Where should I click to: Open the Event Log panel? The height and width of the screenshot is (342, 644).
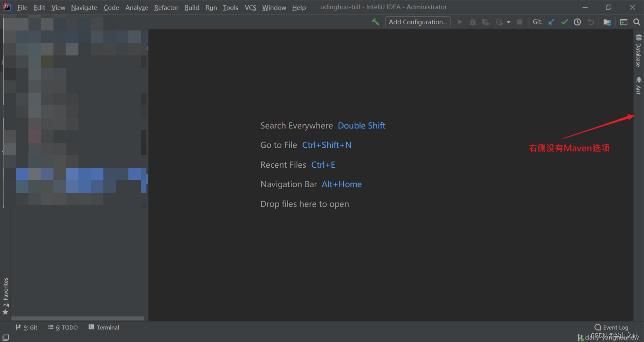click(x=611, y=327)
